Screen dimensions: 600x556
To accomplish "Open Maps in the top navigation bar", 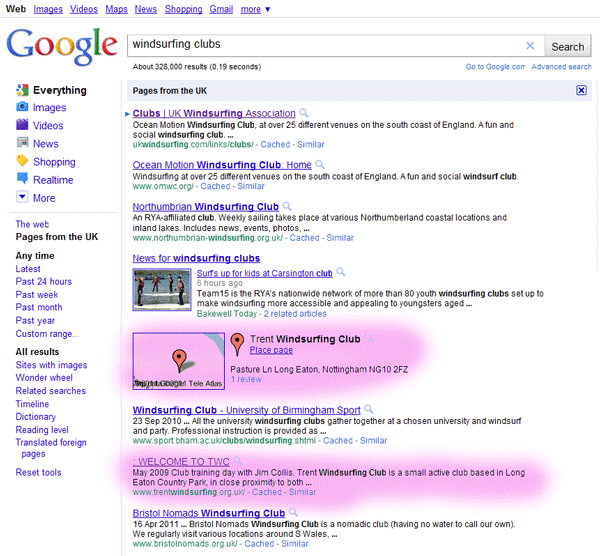I will pyautogui.click(x=116, y=9).
